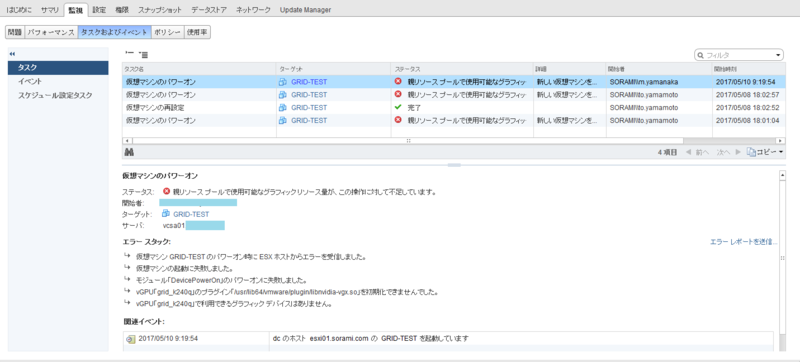Viewport: 800px width, 362px height.
Task: Click the red error icon beside ステータス in details
Action: pyautogui.click(x=166, y=192)
